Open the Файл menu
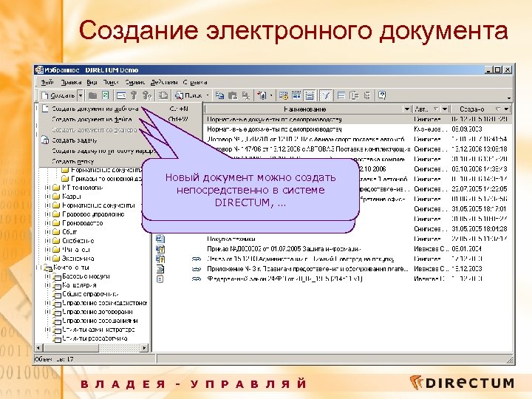 point(47,82)
